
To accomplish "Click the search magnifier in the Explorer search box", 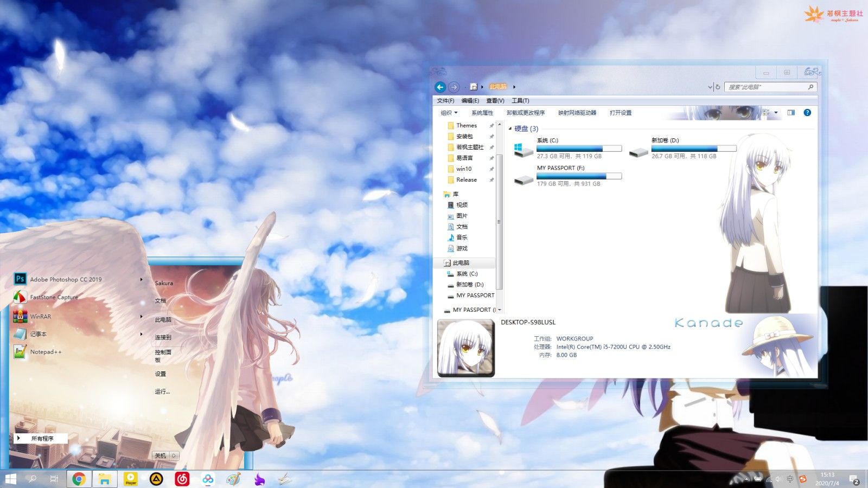I will tap(810, 87).
